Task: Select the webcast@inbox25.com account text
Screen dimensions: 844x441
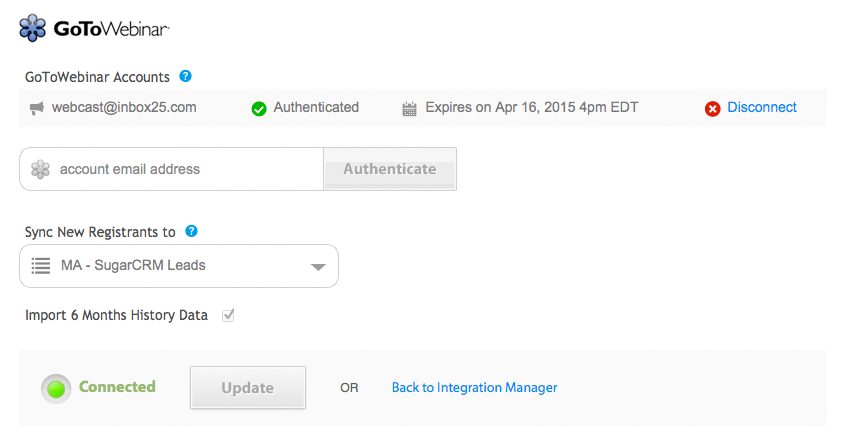Action: coord(124,107)
